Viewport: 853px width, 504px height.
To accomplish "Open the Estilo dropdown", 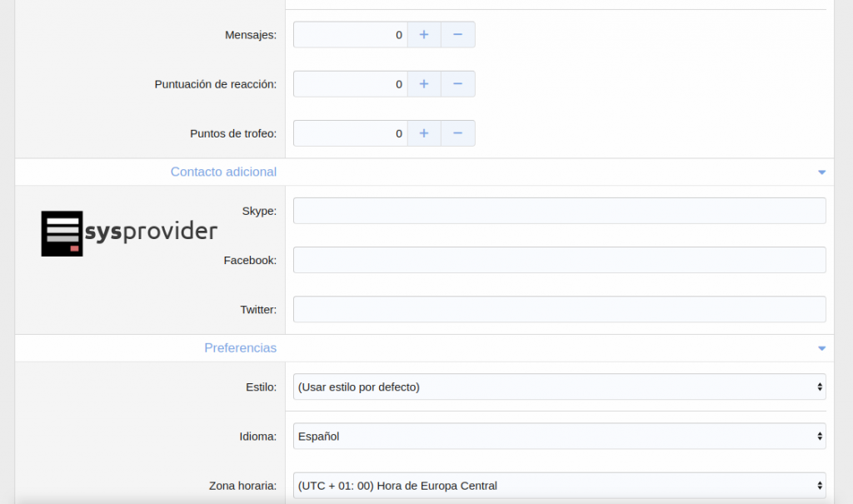I will coord(559,387).
